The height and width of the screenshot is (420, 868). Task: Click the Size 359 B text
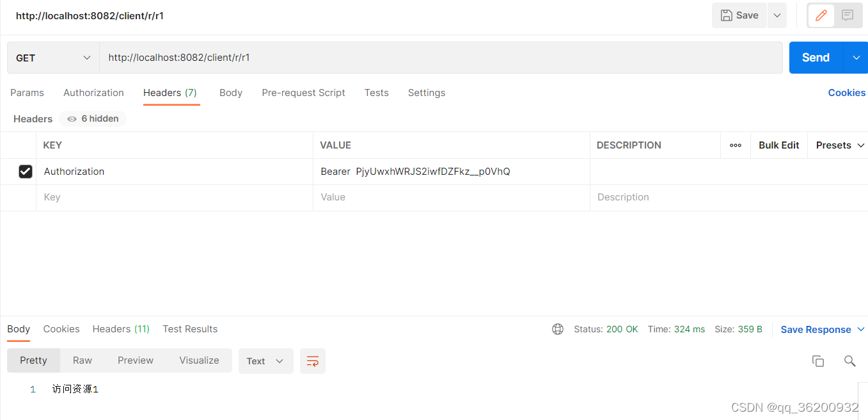coord(738,329)
